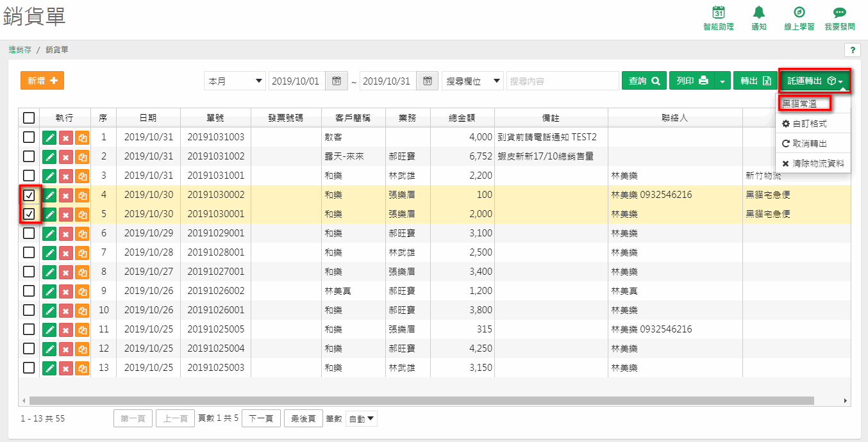Delete order 20191031002 with red X icon
Image resolution: width=868 pixels, height=442 pixels.
[x=65, y=156]
